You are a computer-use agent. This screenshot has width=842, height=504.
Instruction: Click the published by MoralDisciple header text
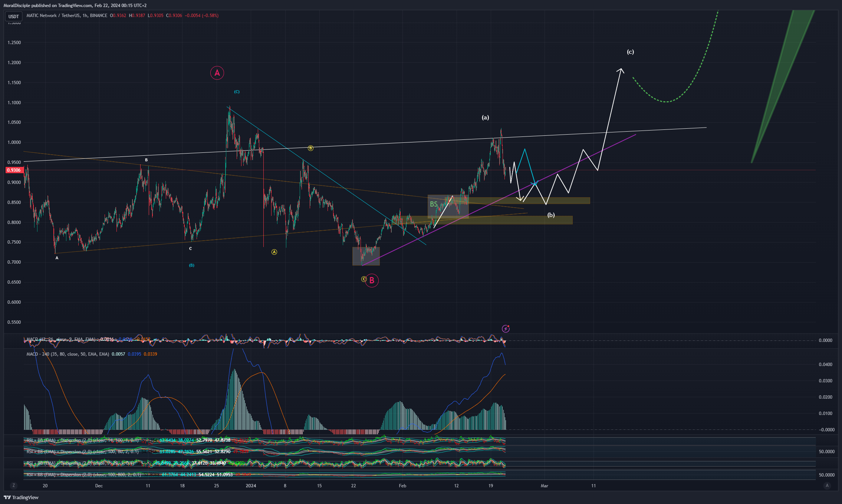coord(75,6)
